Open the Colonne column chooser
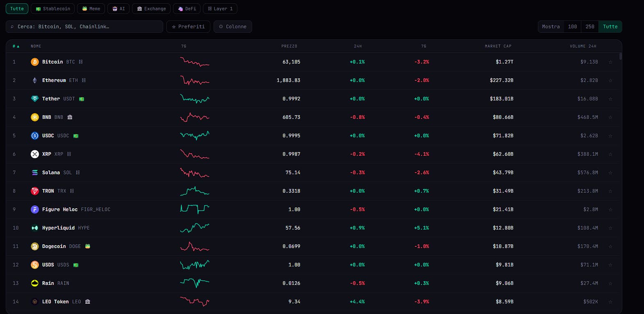Screen dimensions: 644x314 pyautogui.click(x=233, y=27)
